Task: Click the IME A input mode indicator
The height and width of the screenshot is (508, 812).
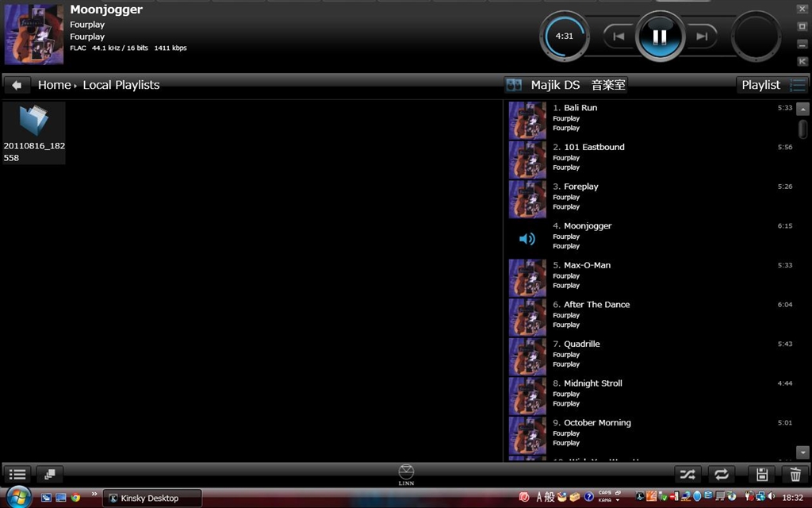Action: click(x=539, y=497)
